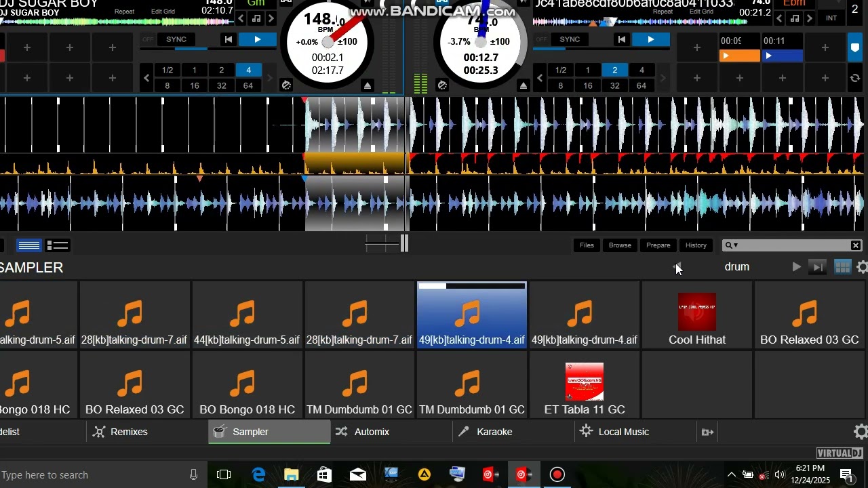
Task: Trigger Cool Hithat sample pad
Action: pyautogui.click(x=697, y=315)
